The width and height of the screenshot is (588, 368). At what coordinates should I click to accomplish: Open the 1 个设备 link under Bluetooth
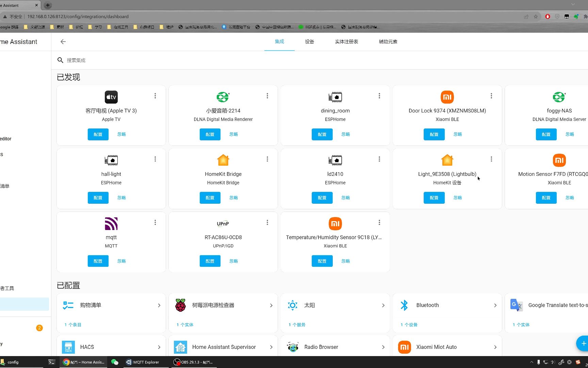point(409,325)
